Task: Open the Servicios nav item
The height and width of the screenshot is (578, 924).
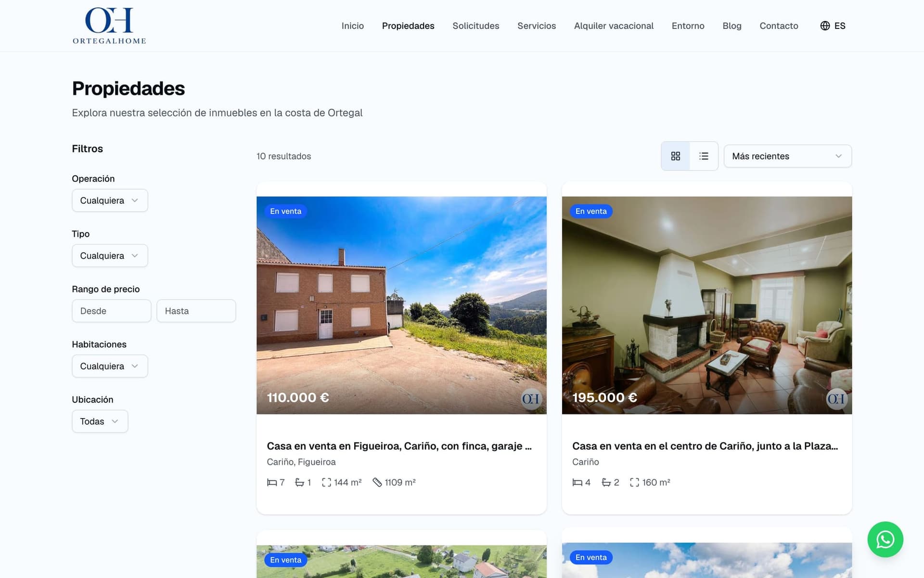Action: pos(536,26)
